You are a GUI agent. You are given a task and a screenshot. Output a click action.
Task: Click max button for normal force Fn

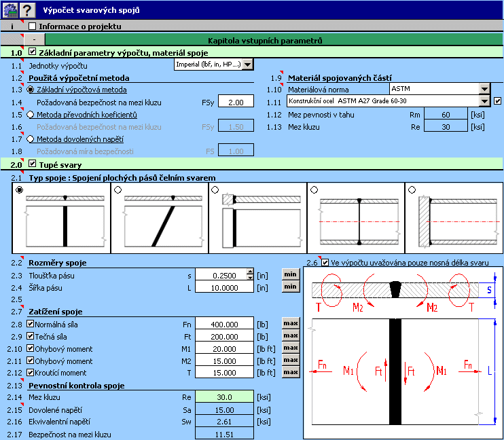(x=290, y=323)
